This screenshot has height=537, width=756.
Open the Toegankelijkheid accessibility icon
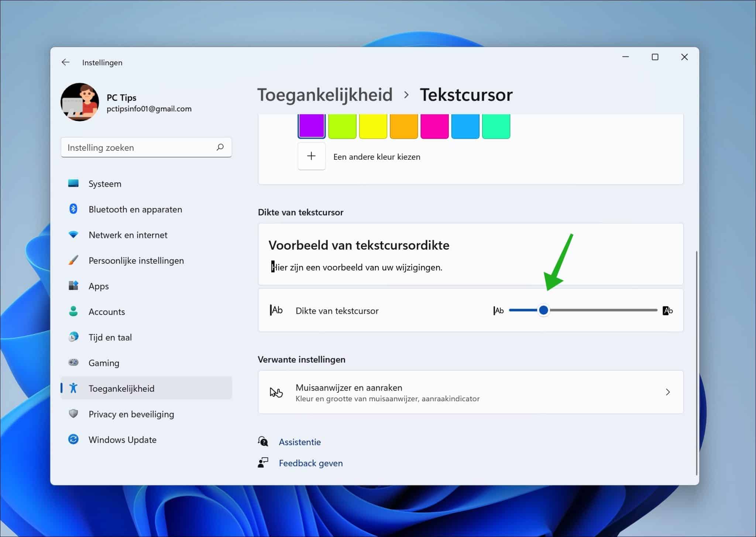point(73,388)
